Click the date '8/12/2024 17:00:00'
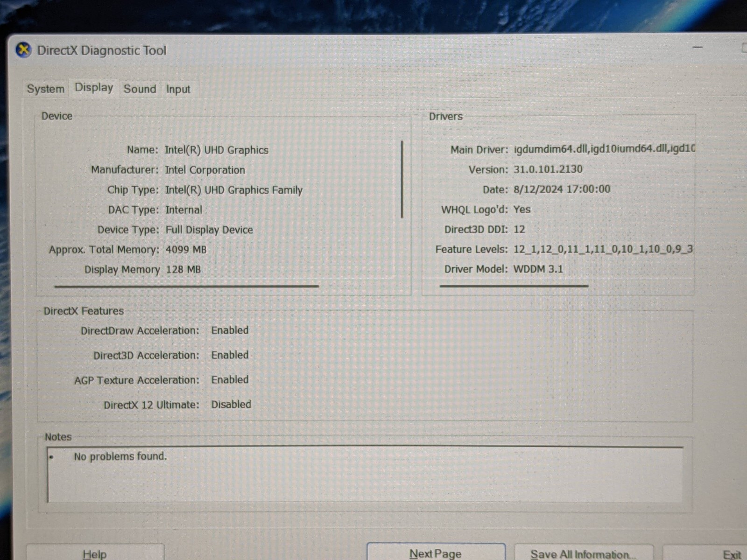Image resolution: width=747 pixels, height=560 pixels. (562, 189)
